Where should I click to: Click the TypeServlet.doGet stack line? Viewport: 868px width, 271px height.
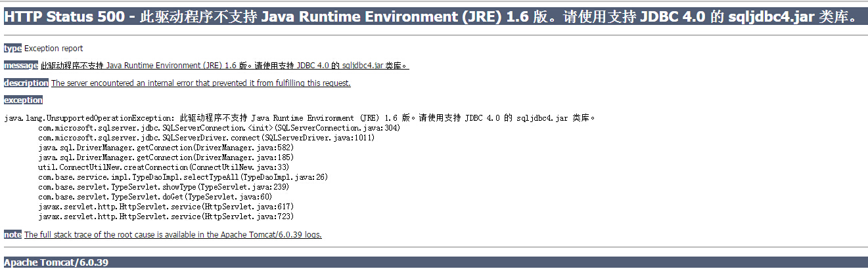point(155,197)
